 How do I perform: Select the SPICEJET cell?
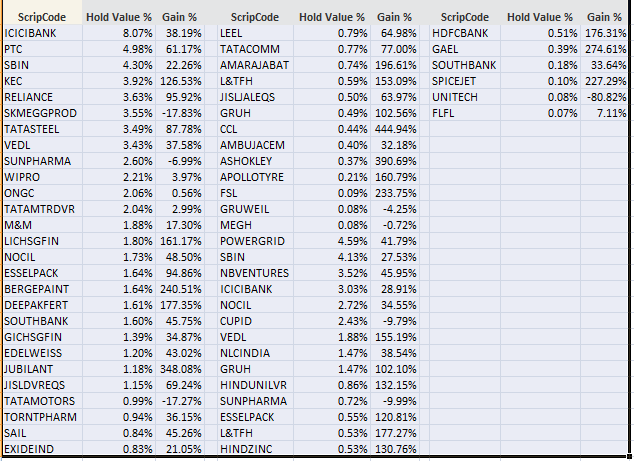[x=457, y=80]
